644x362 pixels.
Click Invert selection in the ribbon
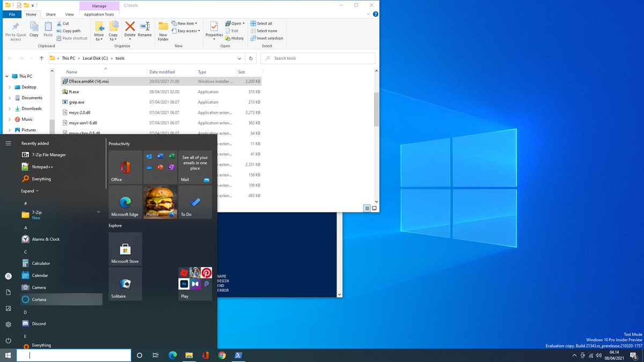(267, 39)
